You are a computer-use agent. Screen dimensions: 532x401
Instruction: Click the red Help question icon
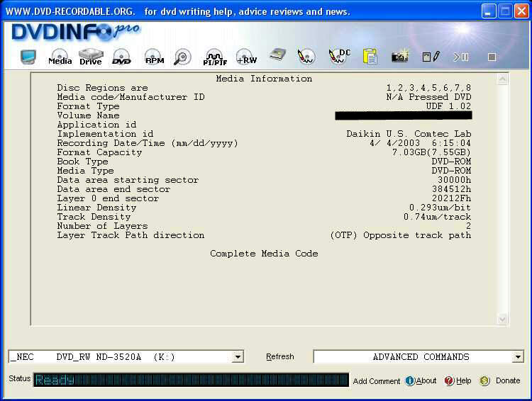point(449,380)
